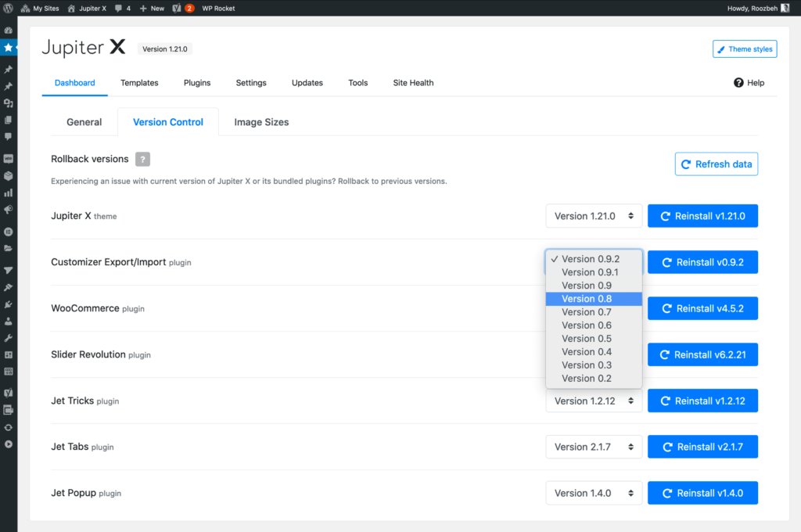Open the Jet Popup version dropdown
Screen dimensions: 801x532
(x=594, y=493)
